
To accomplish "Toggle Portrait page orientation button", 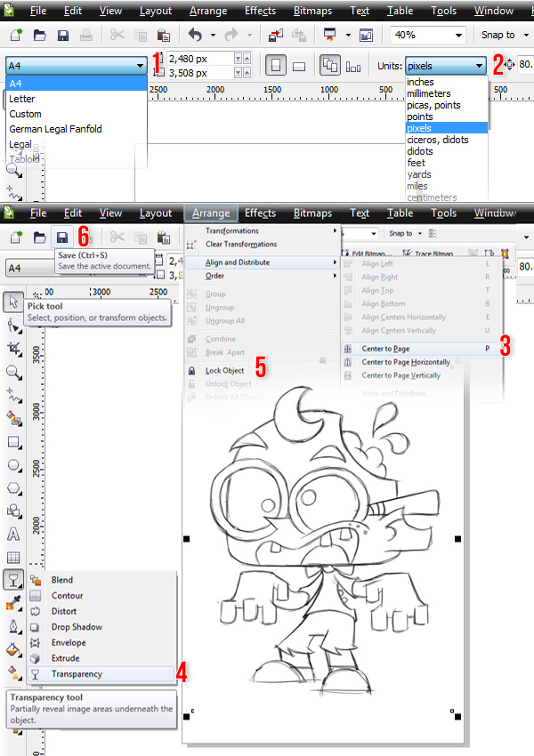I will [x=275, y=65].
